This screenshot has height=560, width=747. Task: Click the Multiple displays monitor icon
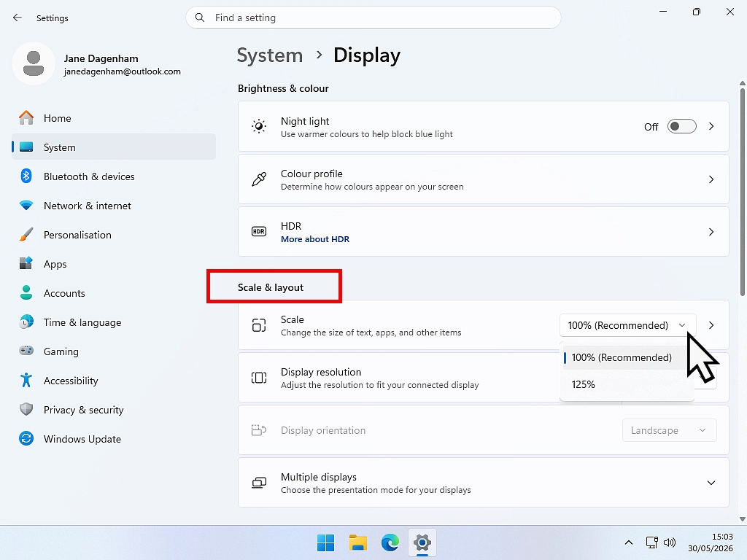click(259, 483)
